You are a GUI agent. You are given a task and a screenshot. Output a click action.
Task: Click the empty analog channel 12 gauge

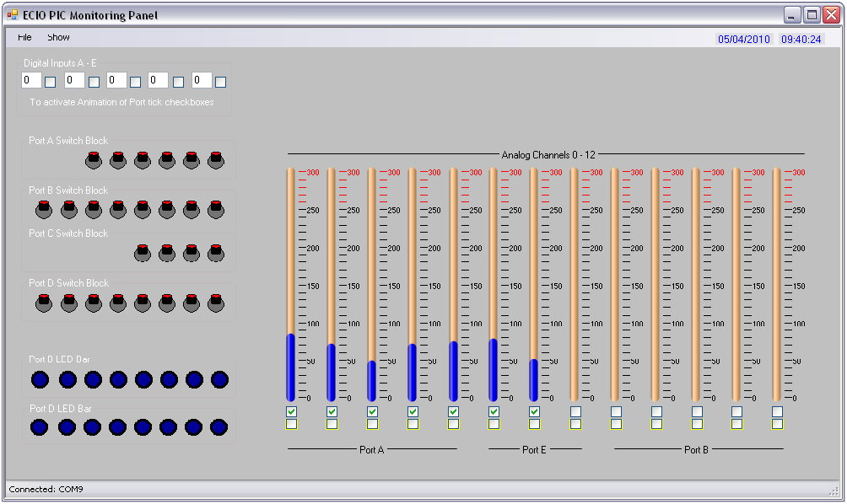click(x=777, y=284)
